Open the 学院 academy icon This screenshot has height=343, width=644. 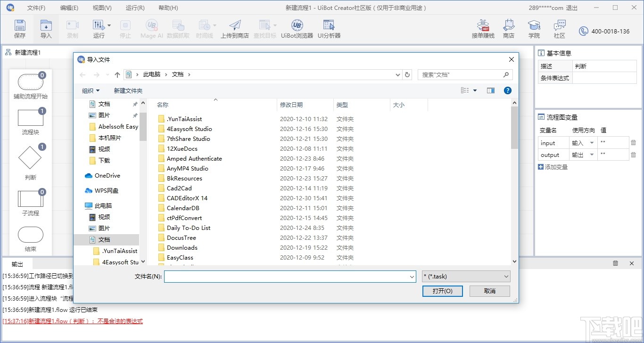(534, 29)
